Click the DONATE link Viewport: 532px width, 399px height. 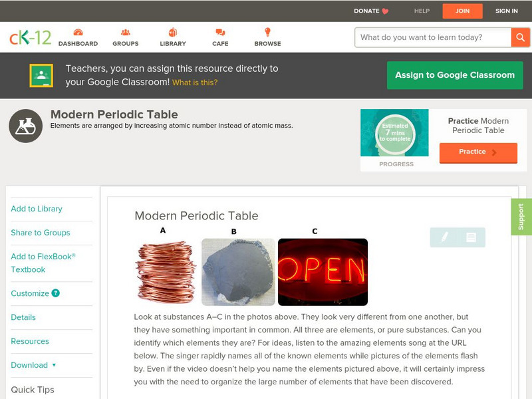[366, 11]
